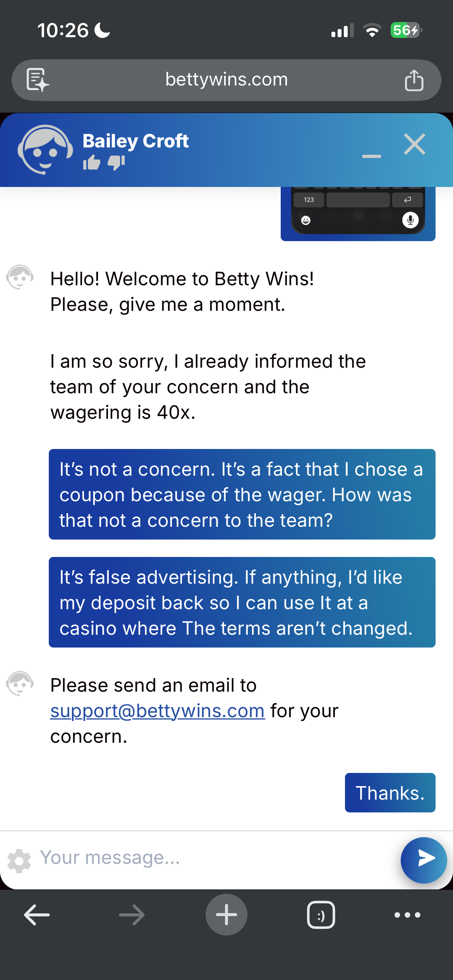Open the attached keyboard screenshot thumbnail
This screenshot has height=980, width=453.
click(358, 214)
